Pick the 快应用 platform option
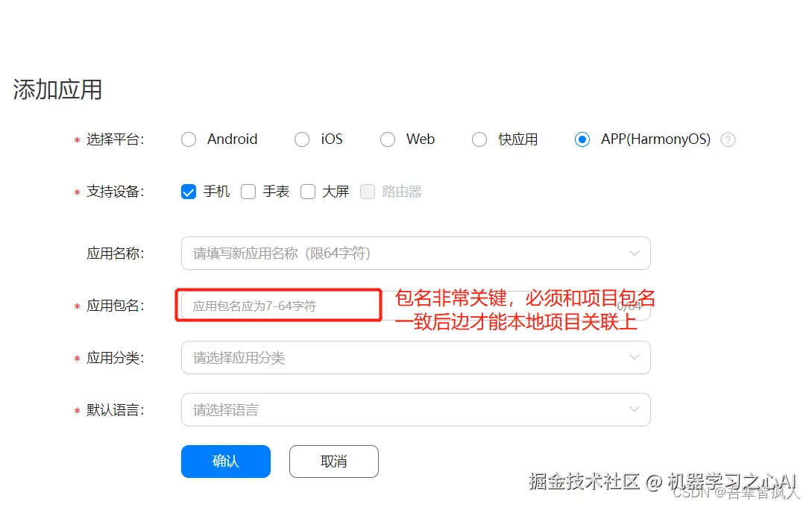 [479, 140]
